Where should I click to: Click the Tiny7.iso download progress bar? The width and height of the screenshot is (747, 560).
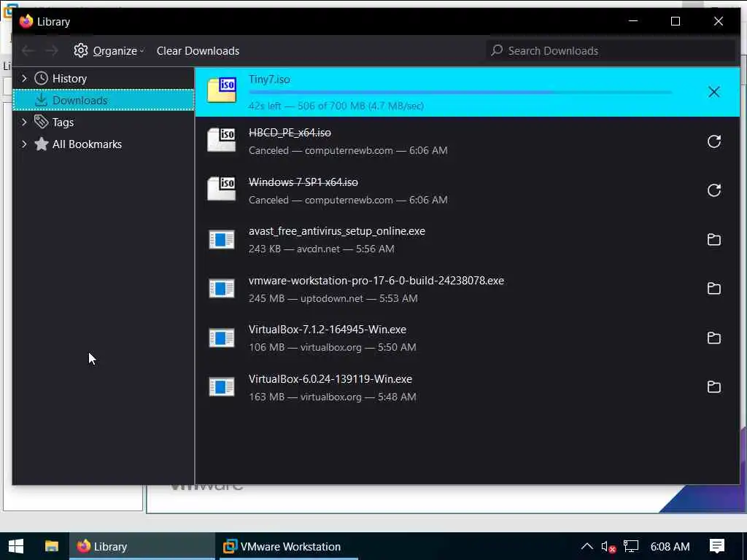[x=460, y=93]
